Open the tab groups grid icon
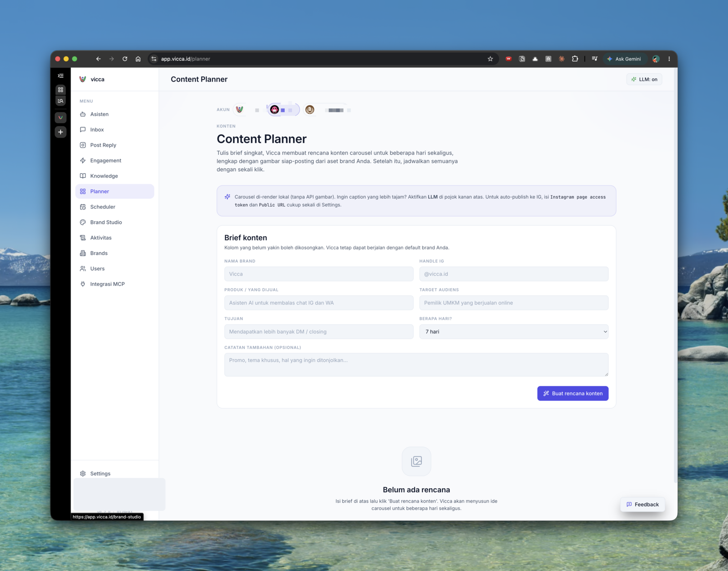Viewport: 728px width, 571px height. tap(61, 90)
